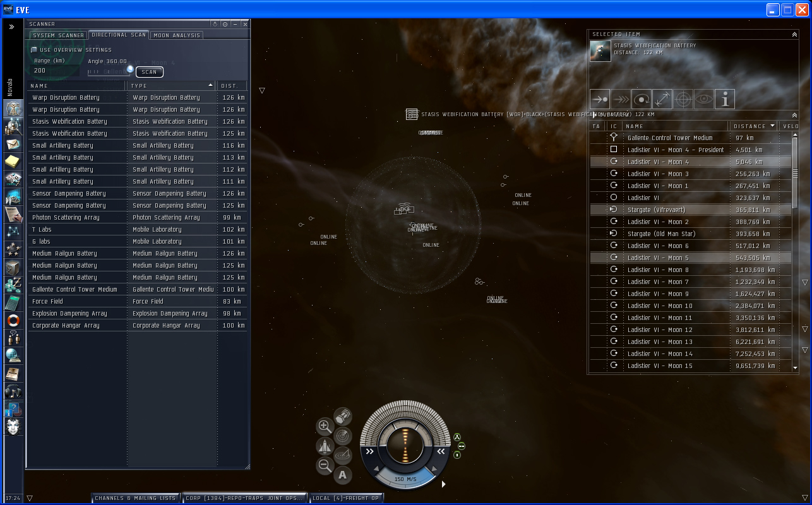Viewport: 812px width, 505px height.
Task: Click the small triangle right of speedometer
Action: pyautogui.click(x=443, y=484)
